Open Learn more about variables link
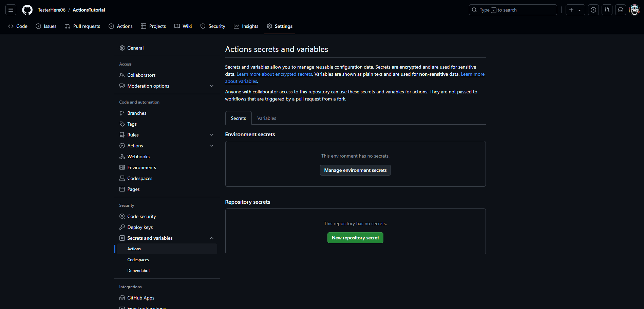Screen dimensions: 644x309 tap(473, 74)
